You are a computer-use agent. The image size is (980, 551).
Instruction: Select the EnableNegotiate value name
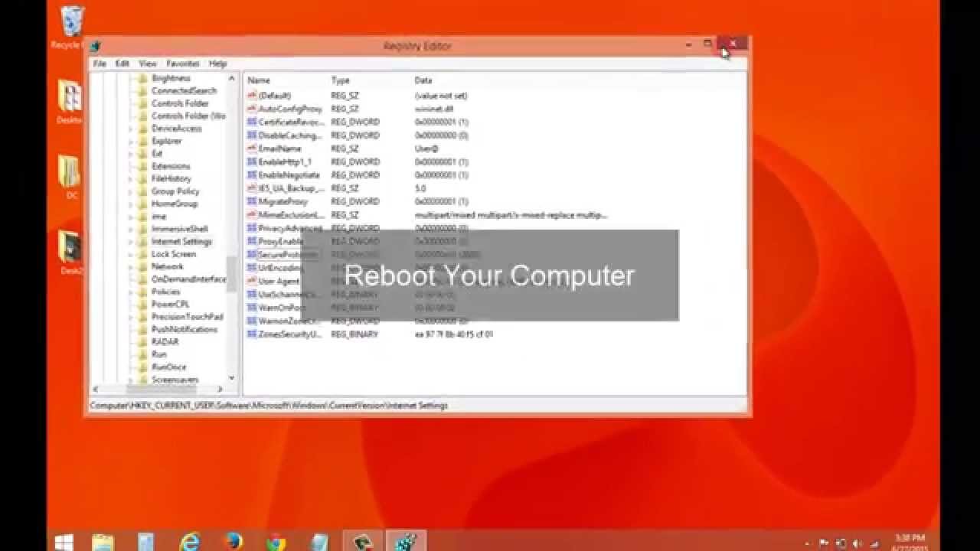289,175
